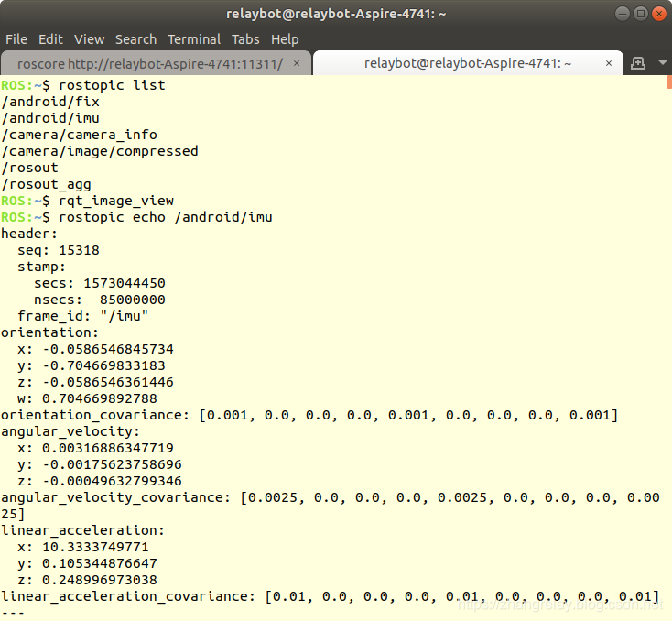This screenshot has height=621, width=672.
Task: Select the relaybot@relaybot-Aspire-4741 tab
Action: pos(468,63)
